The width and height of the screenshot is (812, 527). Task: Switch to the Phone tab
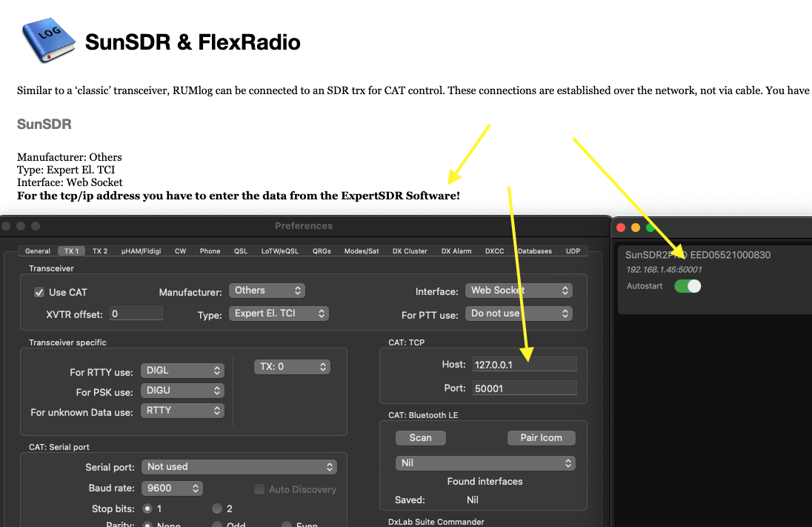[x=210, y=251]
